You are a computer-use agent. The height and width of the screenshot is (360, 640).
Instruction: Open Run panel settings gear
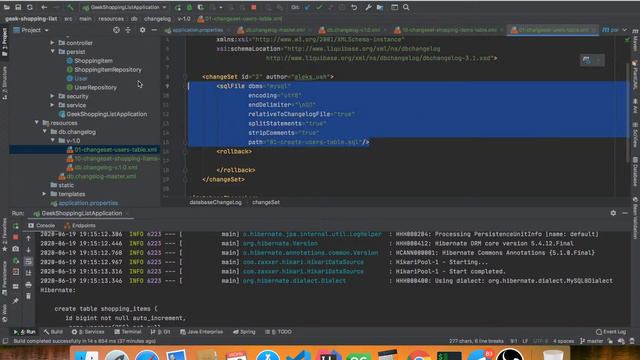tap(613, 213)
